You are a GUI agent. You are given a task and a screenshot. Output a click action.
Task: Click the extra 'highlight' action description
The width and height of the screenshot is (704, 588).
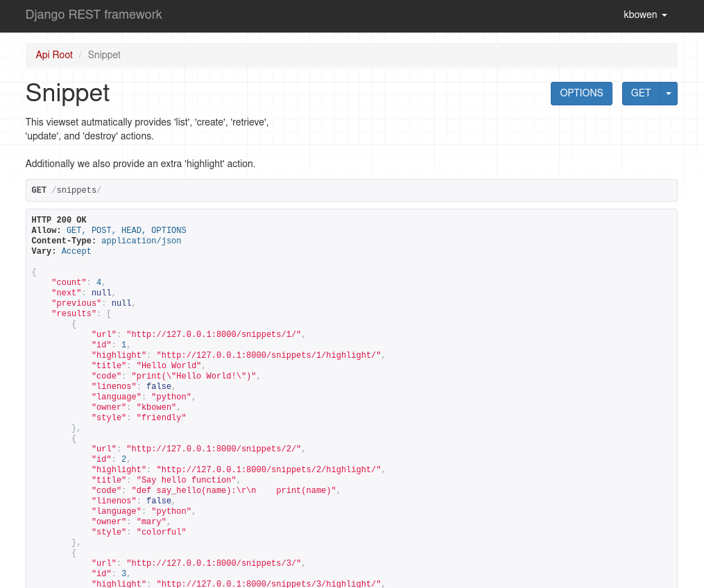pyautogui.click(x=141, y=164)
